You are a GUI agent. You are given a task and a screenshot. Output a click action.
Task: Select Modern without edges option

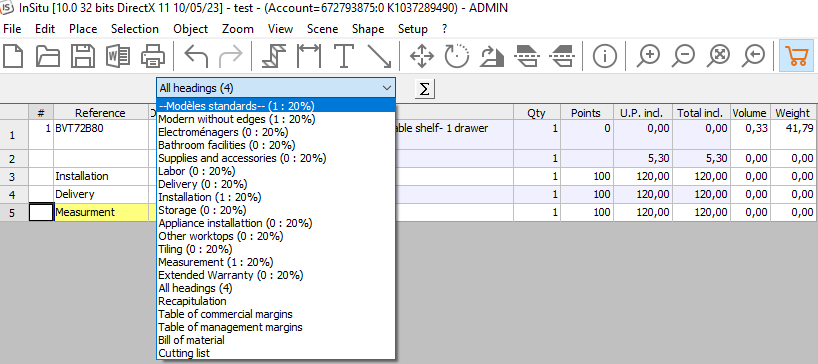tap(276, 119)
